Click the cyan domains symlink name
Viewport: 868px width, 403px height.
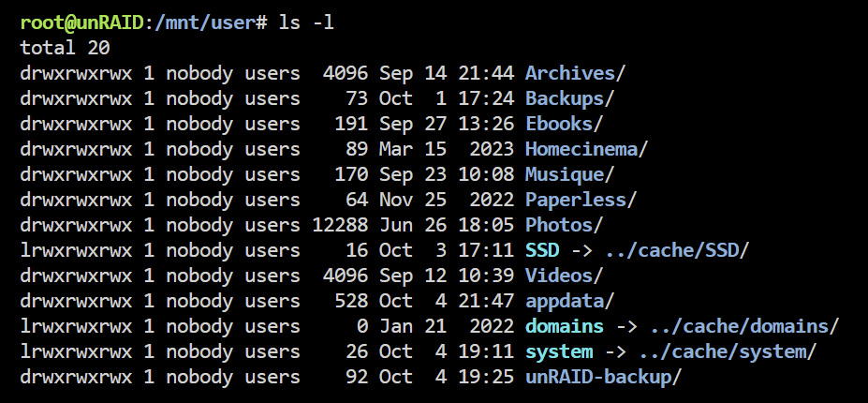click(565, 326)
